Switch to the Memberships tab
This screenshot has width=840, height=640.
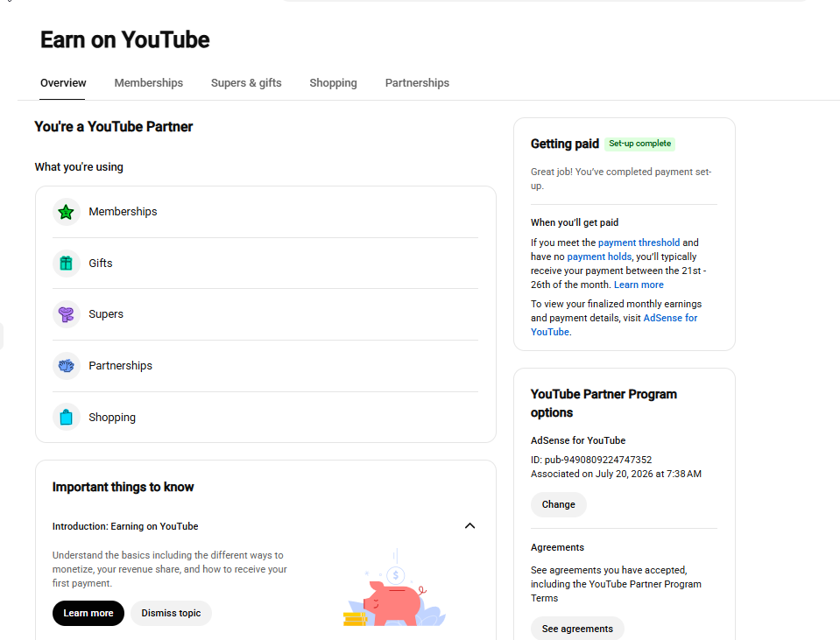tap(148, 83)
